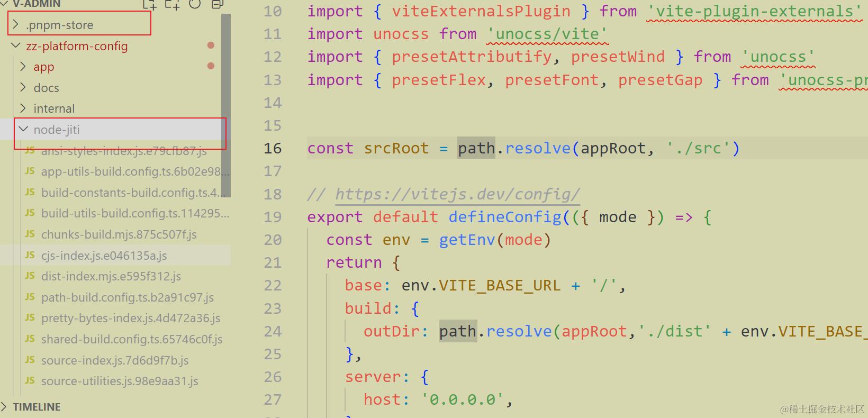Viewport: 868px width, 418px height.
Task: Expand the app folder chevron
Action: [x=23, y=67]
